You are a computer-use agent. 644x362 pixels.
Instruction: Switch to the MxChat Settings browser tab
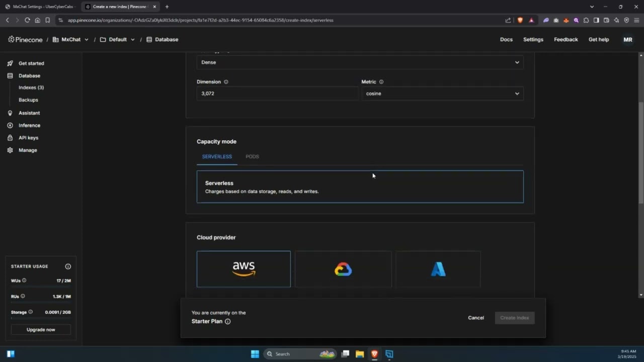(39, 7)
